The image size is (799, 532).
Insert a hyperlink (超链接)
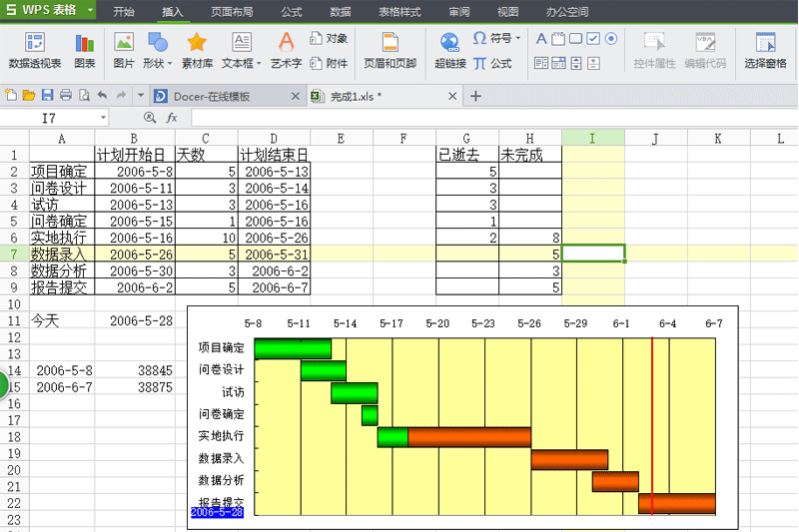pyautogui.click(x=450, y=50)
